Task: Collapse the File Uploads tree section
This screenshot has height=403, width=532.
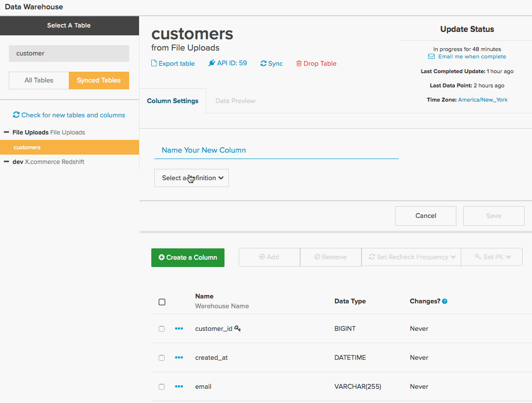Action: (6, 132)
